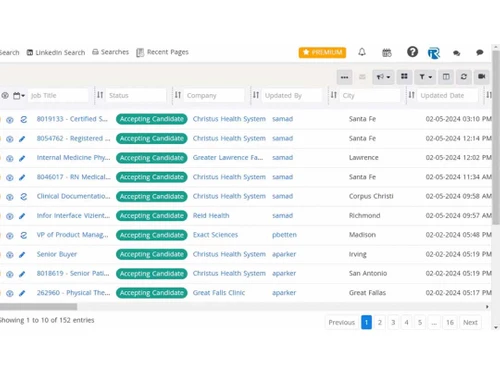
Task: Open the Senior Buyer job link
Action: tap(57, 254)
